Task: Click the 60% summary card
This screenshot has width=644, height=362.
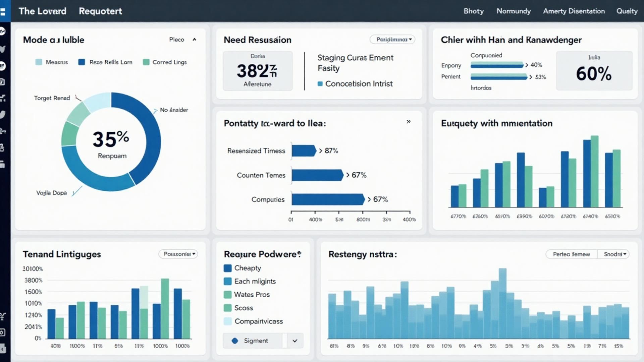Action: pyautogui.click(x=594, y=71)
